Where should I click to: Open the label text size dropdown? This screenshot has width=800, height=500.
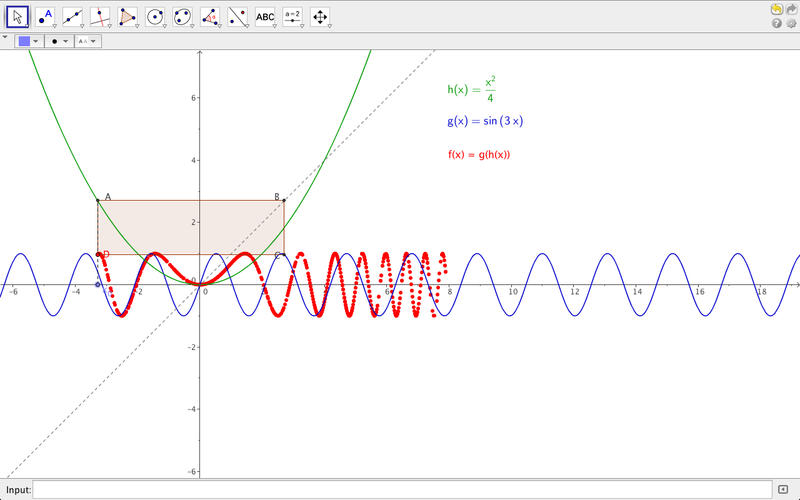[87, 41]
